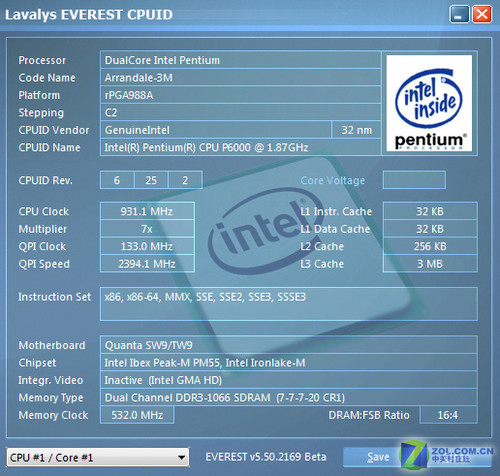Select the Pentium P6000 @ 1.87GHz CPUID name
Image resolution: width=500 pixels, height=476 pixels.
click(x=241, y=147)
